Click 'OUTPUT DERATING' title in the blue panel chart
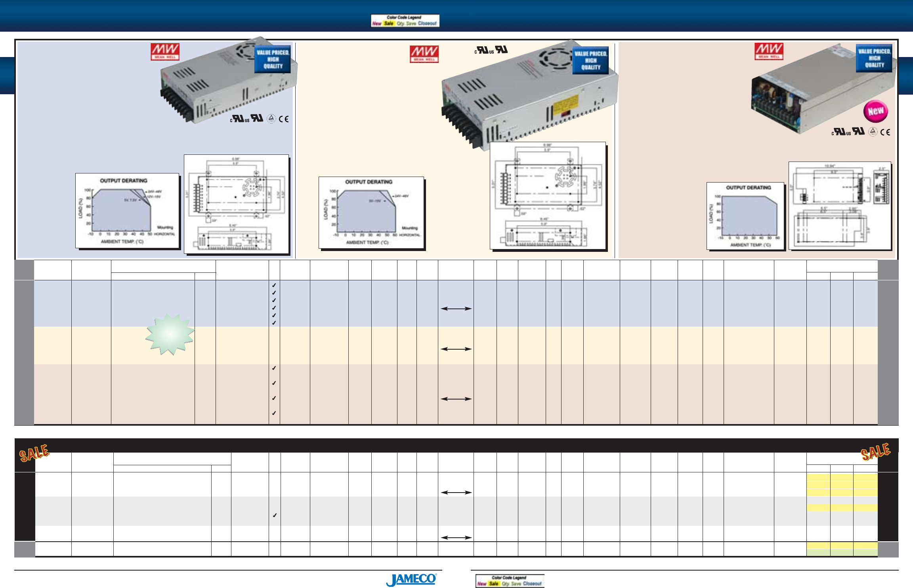The image size is (913, 588). [124, 181]
